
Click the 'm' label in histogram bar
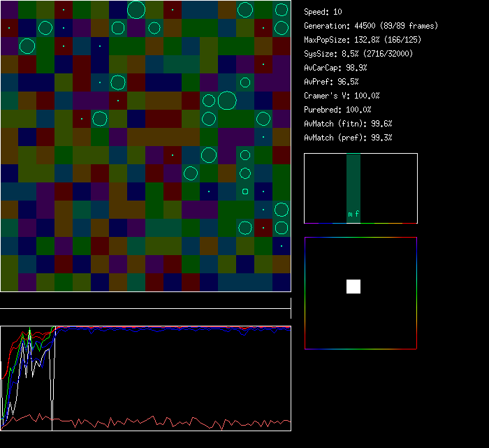point(350,215)
